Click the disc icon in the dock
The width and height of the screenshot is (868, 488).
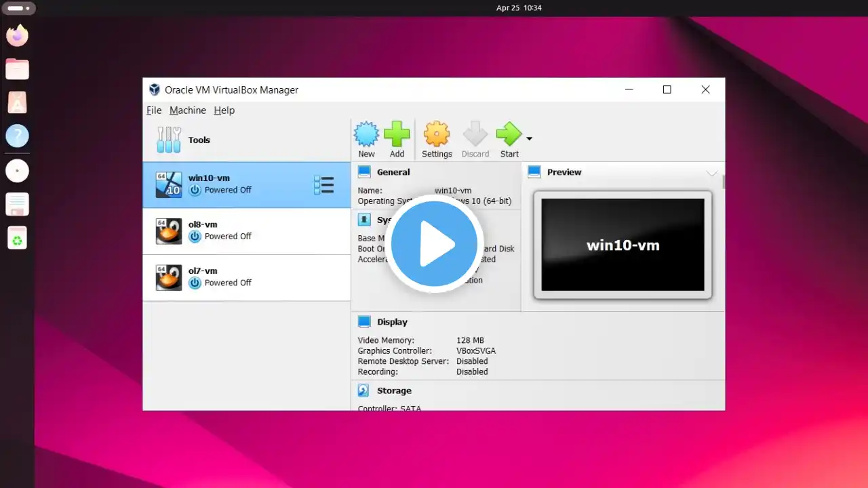(17, 170)
